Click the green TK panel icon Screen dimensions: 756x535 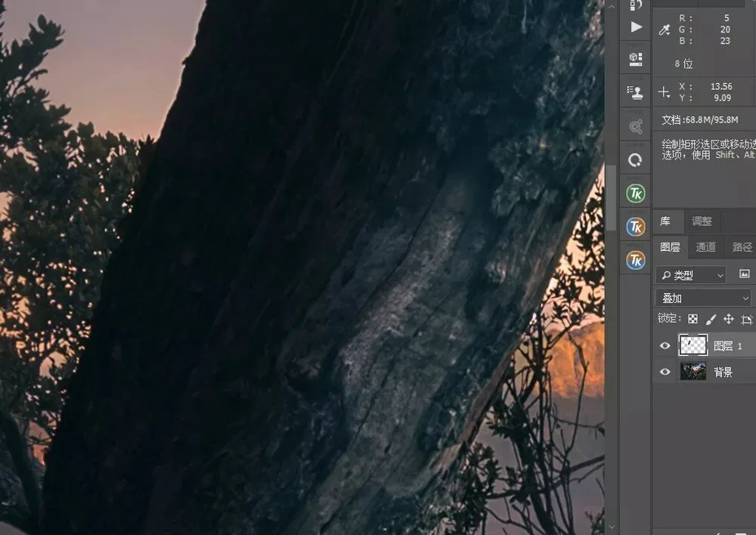pos(636,193)
